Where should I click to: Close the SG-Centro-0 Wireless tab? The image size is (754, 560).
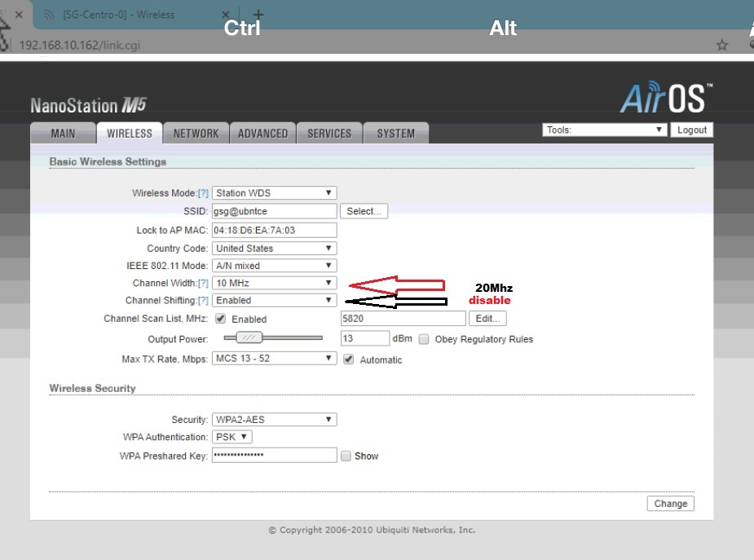point(226,15)
